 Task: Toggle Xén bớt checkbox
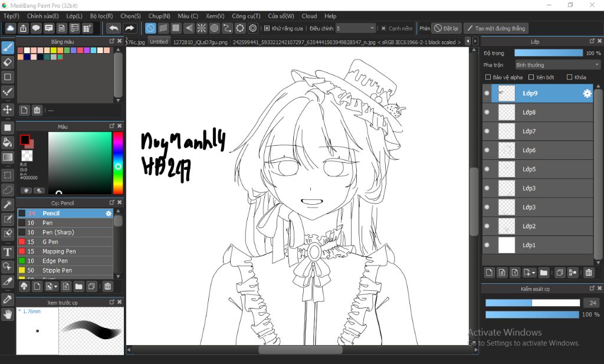pos(531,77)
